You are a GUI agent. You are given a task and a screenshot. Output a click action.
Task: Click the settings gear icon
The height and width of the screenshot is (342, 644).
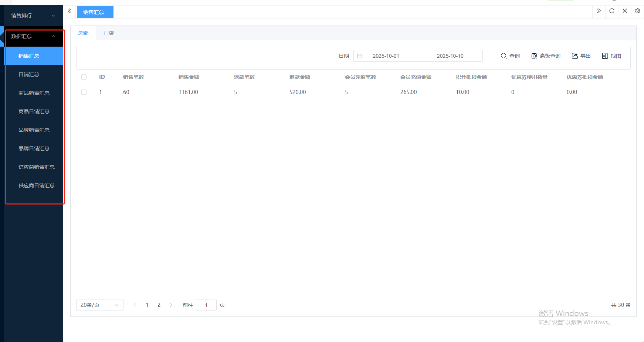point(638,11)
